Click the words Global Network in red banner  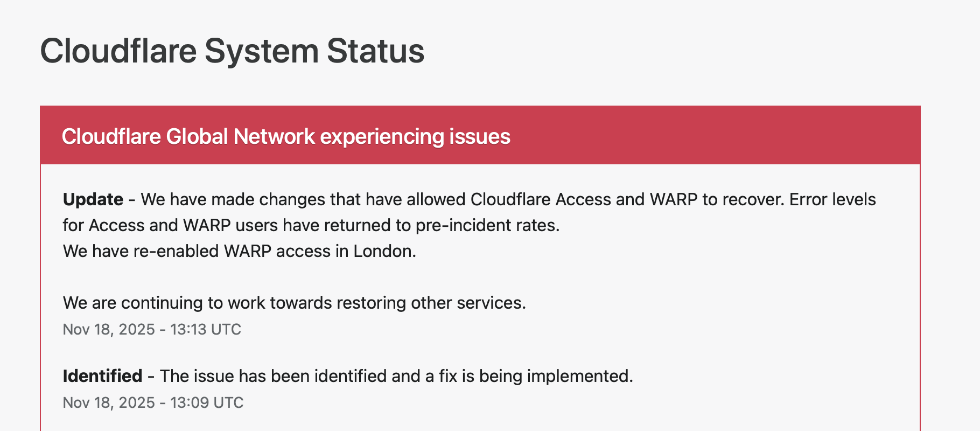coord(240,136)
